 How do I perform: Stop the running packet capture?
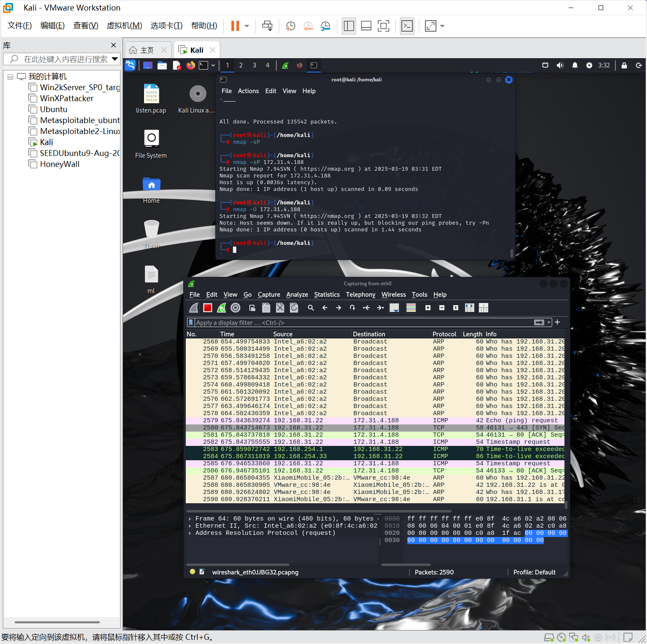click(208, 308)
